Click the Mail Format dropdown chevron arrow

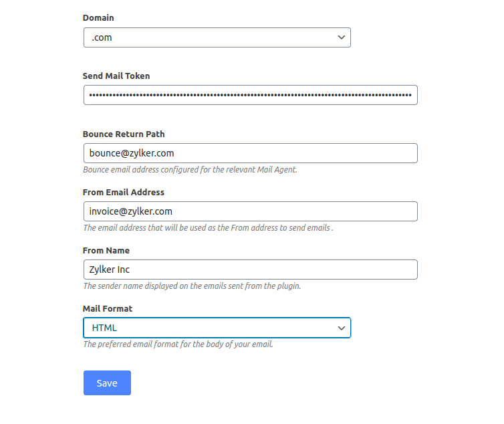[x=342, y=328]
